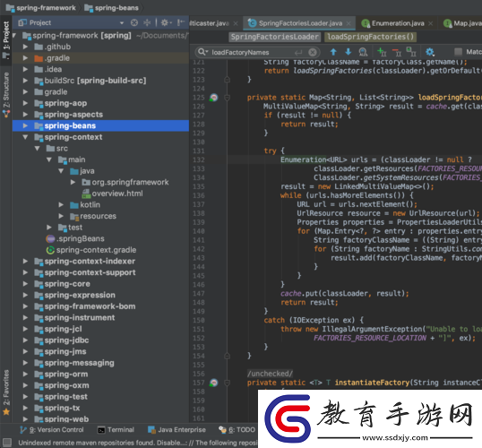The width and height of the screenshot is (482, 448).
Task: Open the Project view dropdown arrow
Action: click(x=122, y=23)
